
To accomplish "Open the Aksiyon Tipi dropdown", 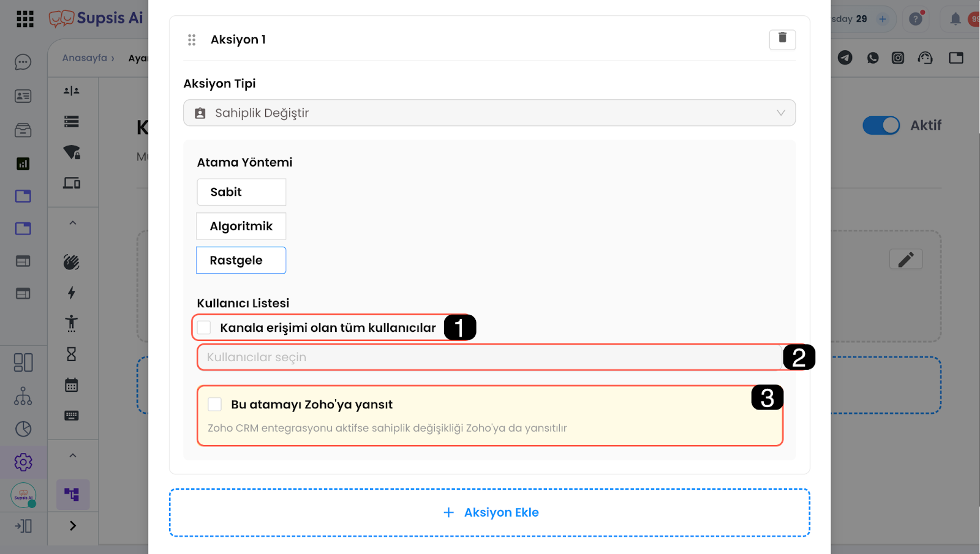I will click(x=489, y=113).
